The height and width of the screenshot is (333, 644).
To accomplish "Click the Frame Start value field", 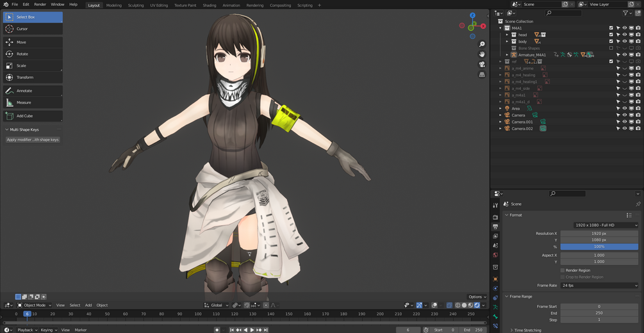I will (x=599, y=306).
